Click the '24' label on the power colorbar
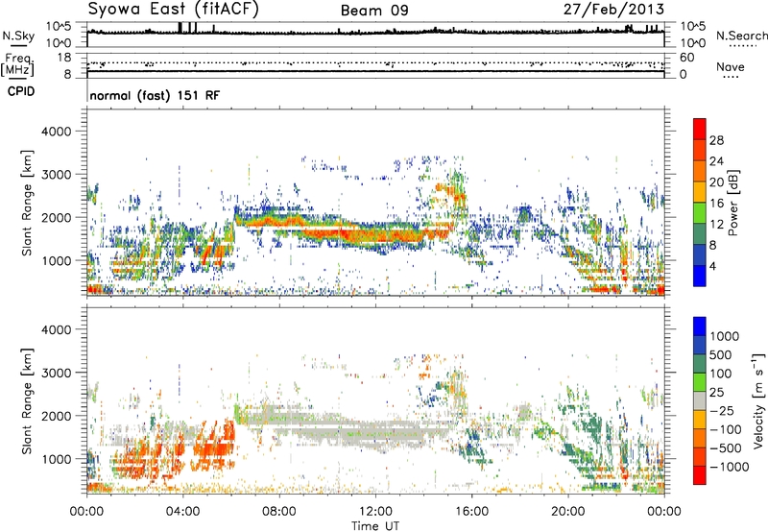768x532 pixels. tap(716, 161)
